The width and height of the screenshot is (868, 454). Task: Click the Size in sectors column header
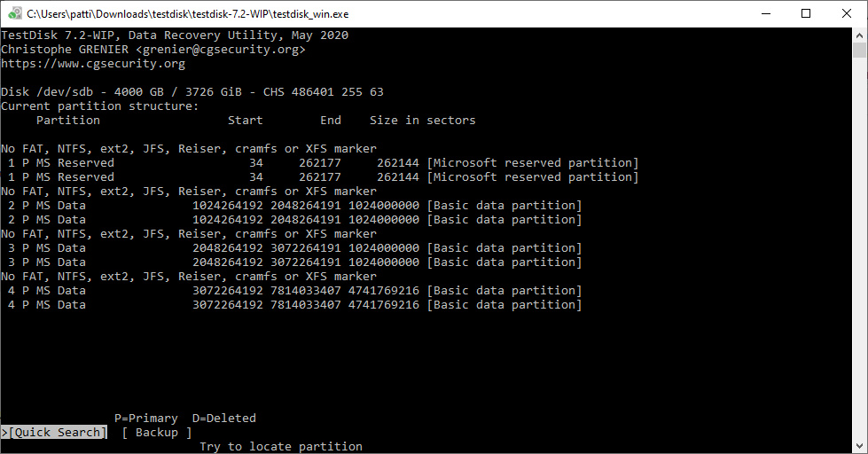pos(422,120)
